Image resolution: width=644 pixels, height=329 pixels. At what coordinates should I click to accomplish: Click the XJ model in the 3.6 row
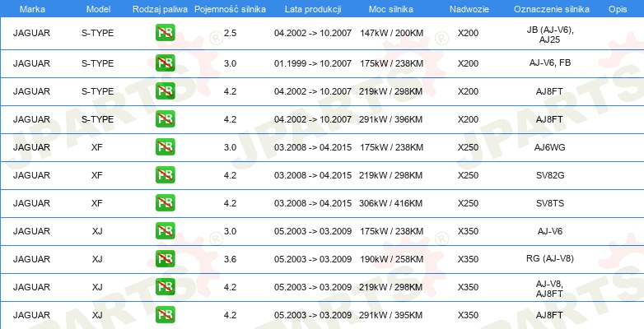[x=97, y=259]
